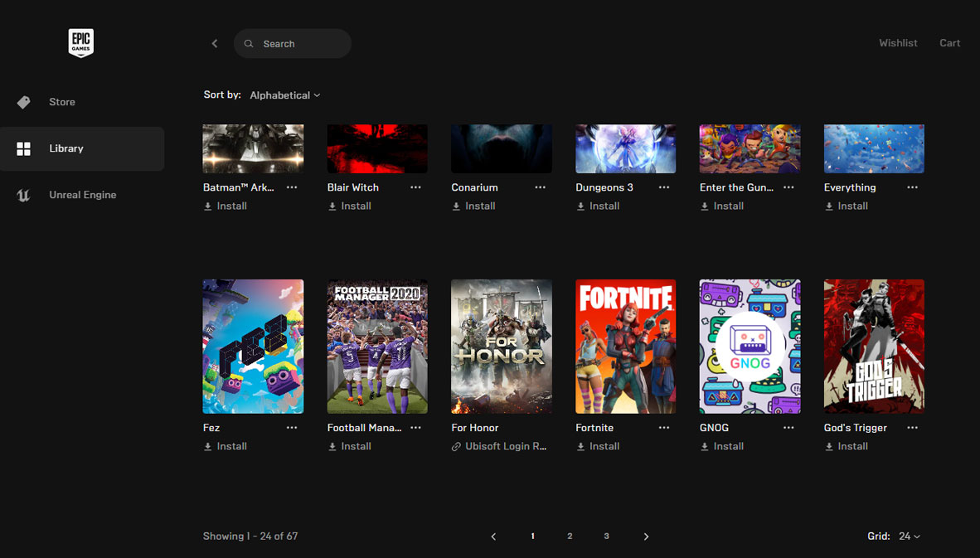Install Everything
Image resolution: width=980 pixels, height=558 pixels.
(847, 206)
